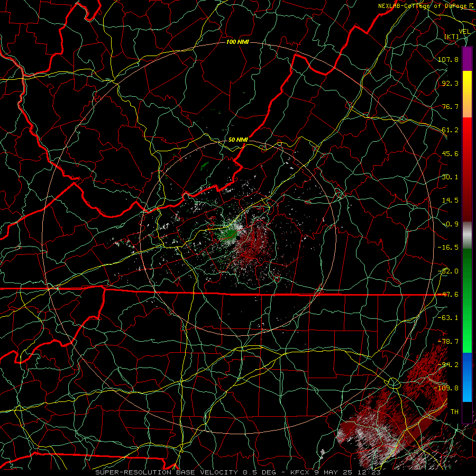Click the blue segment of the color bar
476x476 pixels.
click(x=467, y=377)
